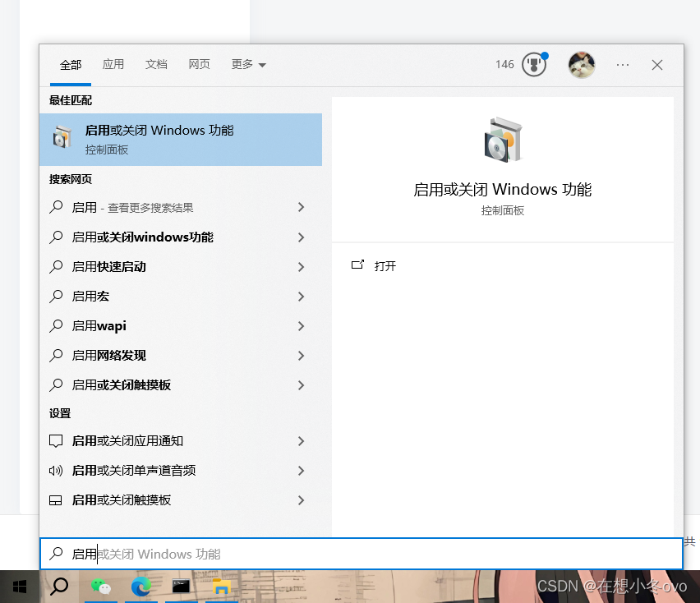Screen dimensions: 700x603
Task: Open settings entry 启用或关闭触摸板
Action: [x=181, y=499]
